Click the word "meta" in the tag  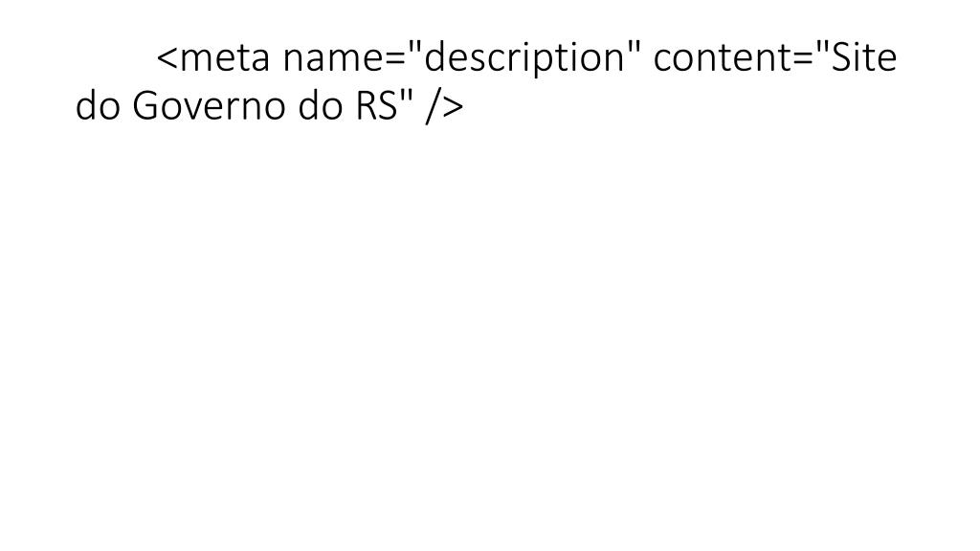click(225, 58)
